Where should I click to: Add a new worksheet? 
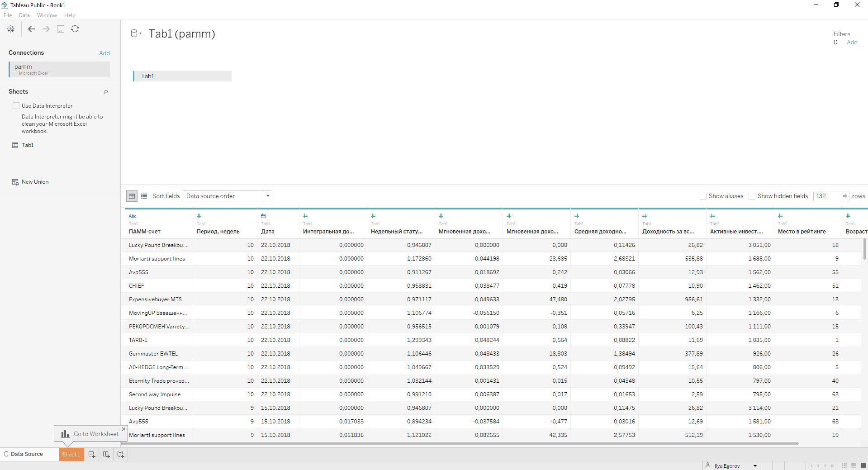click(92, 455)
